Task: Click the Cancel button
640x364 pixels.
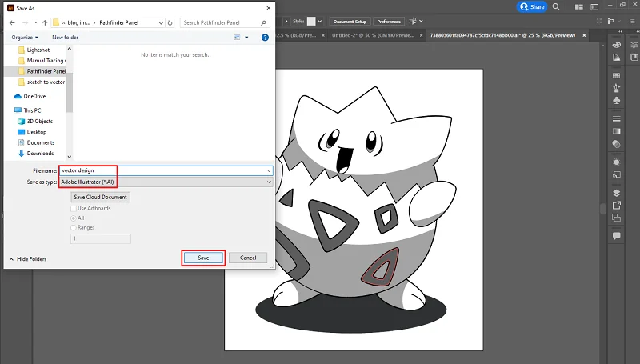Action: pyautogui.click(x=248, y=258)
